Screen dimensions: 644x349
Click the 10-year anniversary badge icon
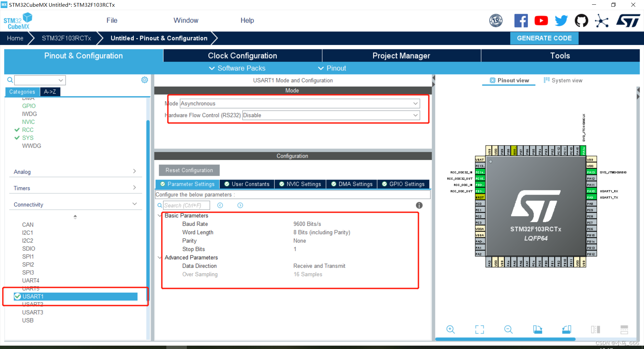pos(496,21)
